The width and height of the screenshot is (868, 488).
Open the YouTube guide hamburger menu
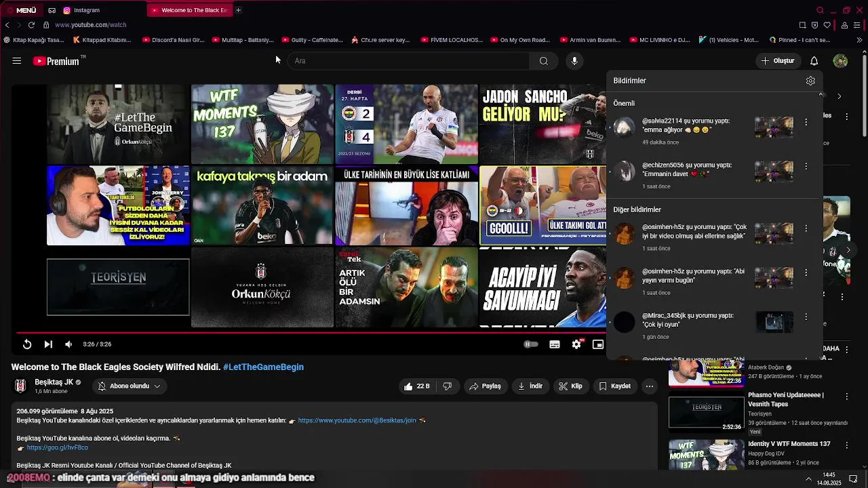(x=16, y=61)
